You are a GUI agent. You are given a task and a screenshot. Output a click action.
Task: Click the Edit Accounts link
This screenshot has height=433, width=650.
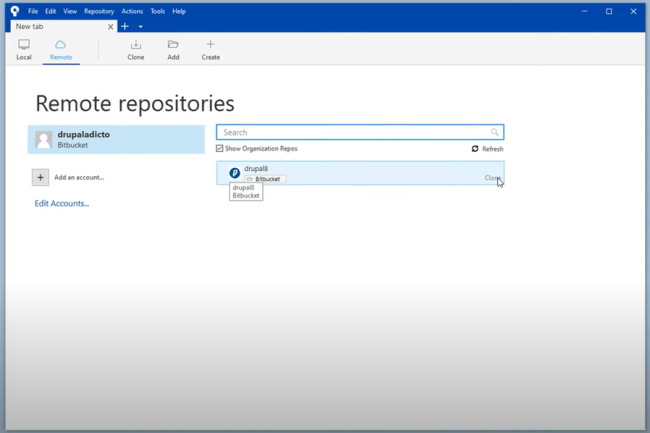coord(62,203)
